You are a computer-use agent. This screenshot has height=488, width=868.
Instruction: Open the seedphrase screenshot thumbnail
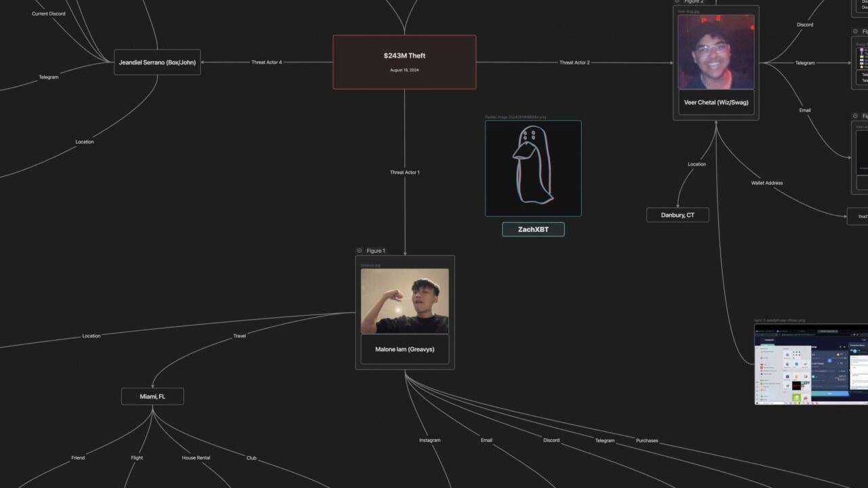811,364
